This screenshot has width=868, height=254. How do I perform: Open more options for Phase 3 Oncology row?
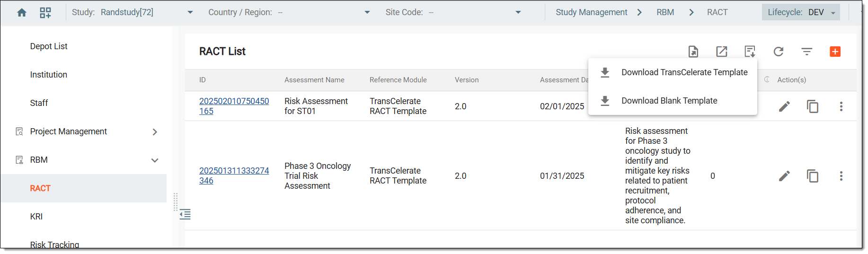841,176
